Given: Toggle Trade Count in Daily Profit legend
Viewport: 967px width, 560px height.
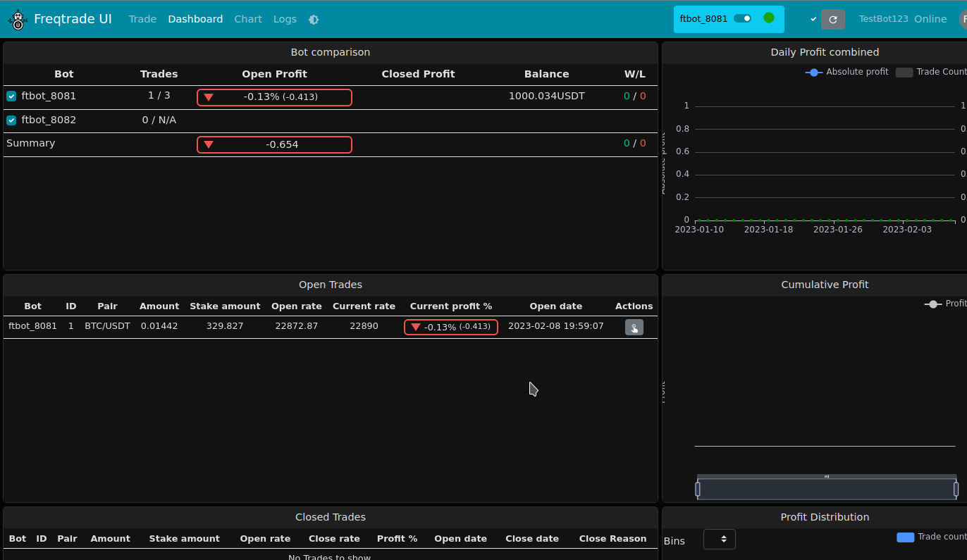Looking at the screenshot, I should (x=904, y=72).
